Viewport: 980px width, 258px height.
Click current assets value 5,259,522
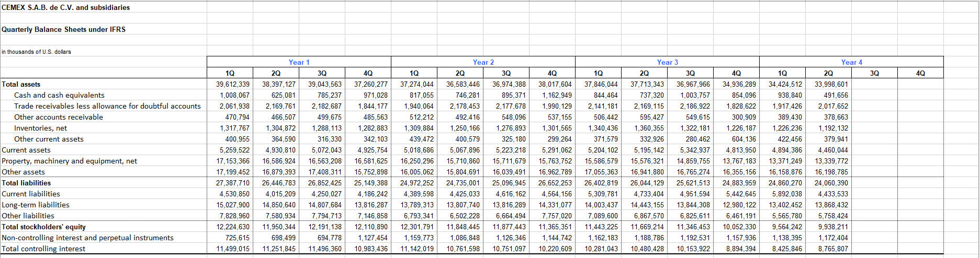click(x=234, y=150)
